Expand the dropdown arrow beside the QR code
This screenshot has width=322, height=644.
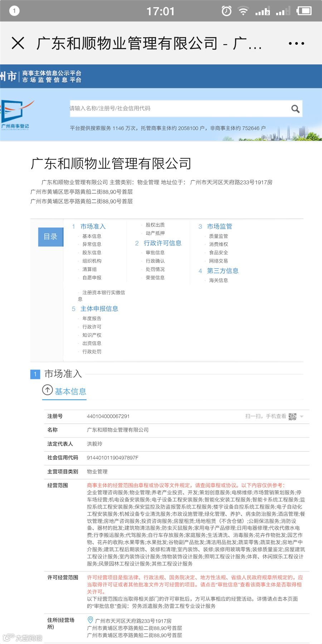302,417
